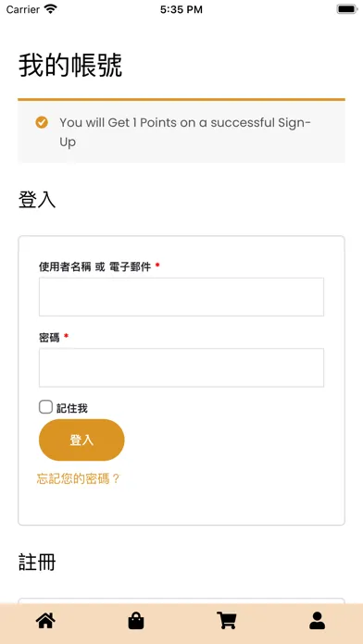Screen dimensions: 363x644
Task: Tap the sign-up points notice text
Action: [x=185, y=132]
